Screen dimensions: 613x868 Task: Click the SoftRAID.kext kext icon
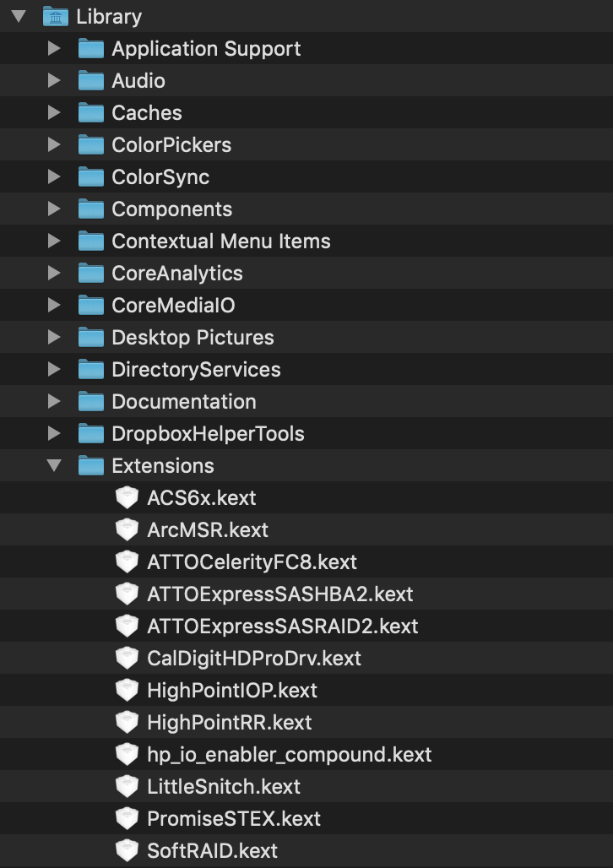[x=127, y=850]
